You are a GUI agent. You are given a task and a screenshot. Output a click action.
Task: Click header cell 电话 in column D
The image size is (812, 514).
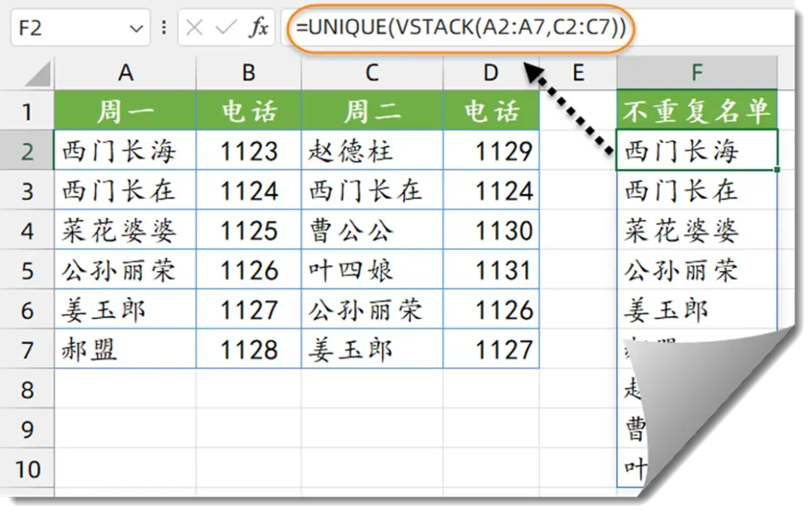pos(491,111)
